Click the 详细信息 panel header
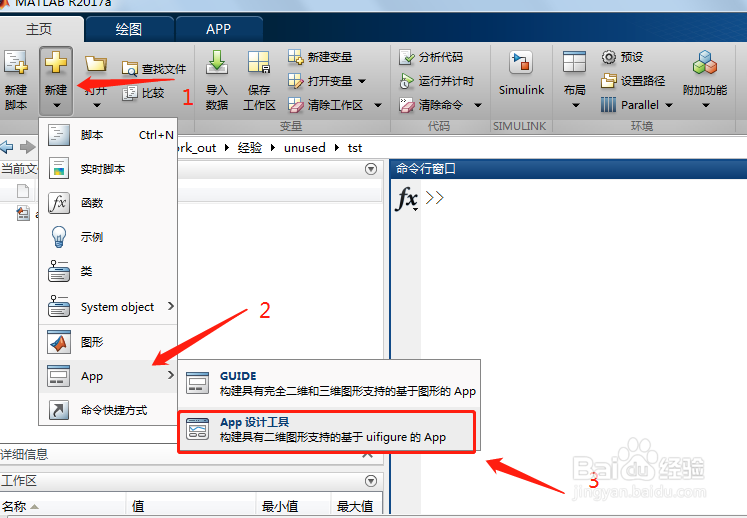This screenshot has width=747, height=518. click(191, 454)
